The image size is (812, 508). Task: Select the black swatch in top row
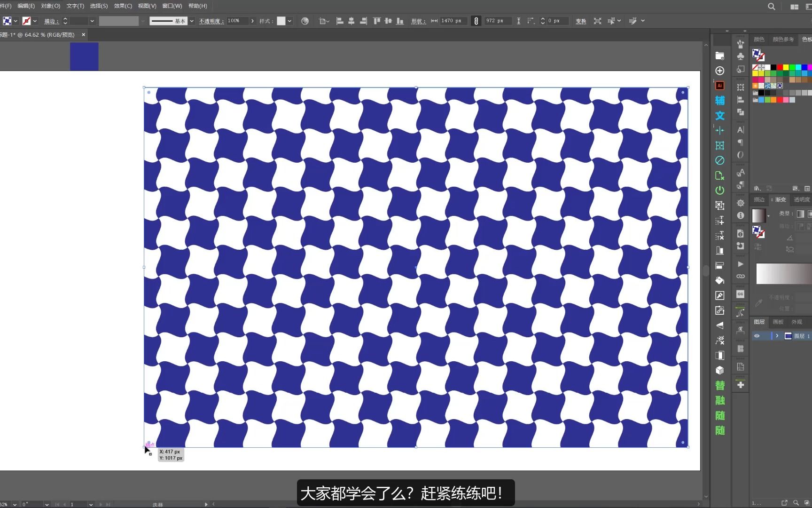point(773,68)
